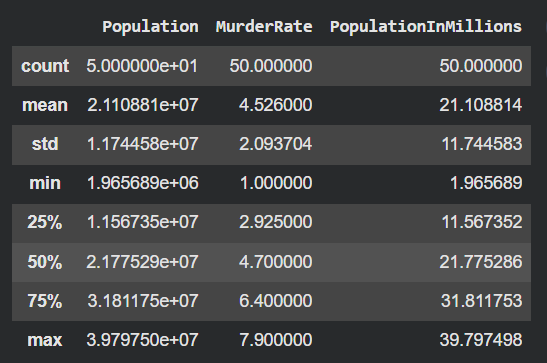Click the min value 1.965689
The width and height of the screenshot is (547, 363).
click(x=486, y=183)
